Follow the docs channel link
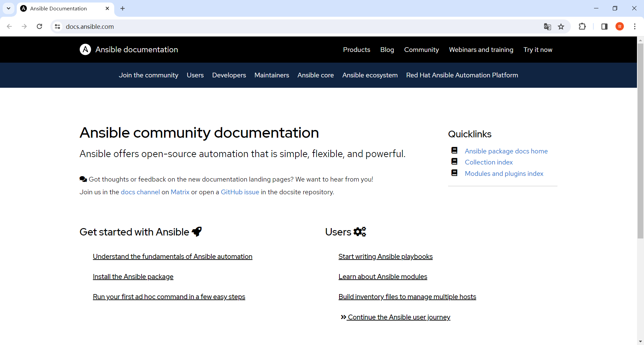 click(x=140, y=192)
